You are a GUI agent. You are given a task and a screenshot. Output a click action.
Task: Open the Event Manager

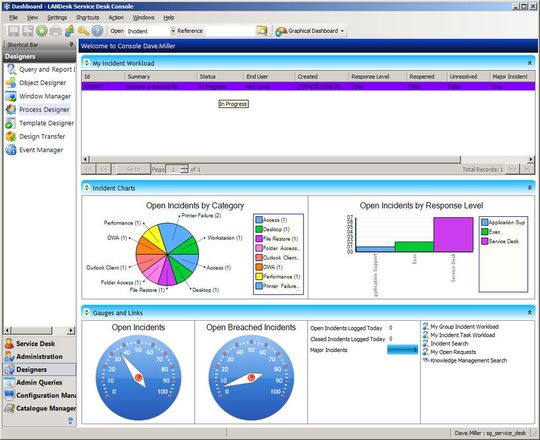click(x=35, y=150)
